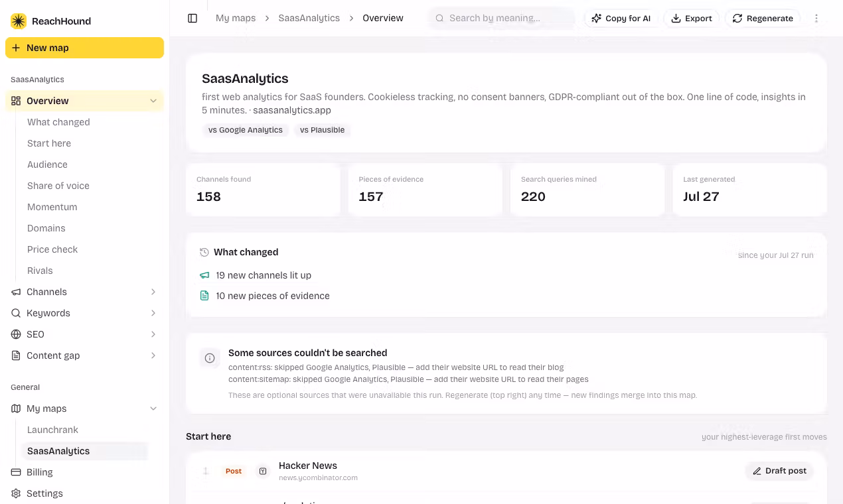Click the Hacker News site icon

(x=263, y=471)
